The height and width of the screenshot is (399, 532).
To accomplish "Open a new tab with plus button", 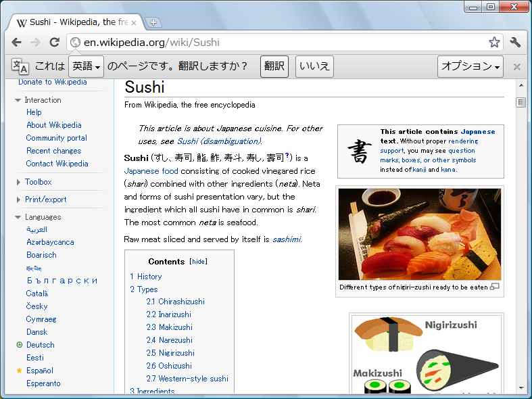I will tap(153, 23).
